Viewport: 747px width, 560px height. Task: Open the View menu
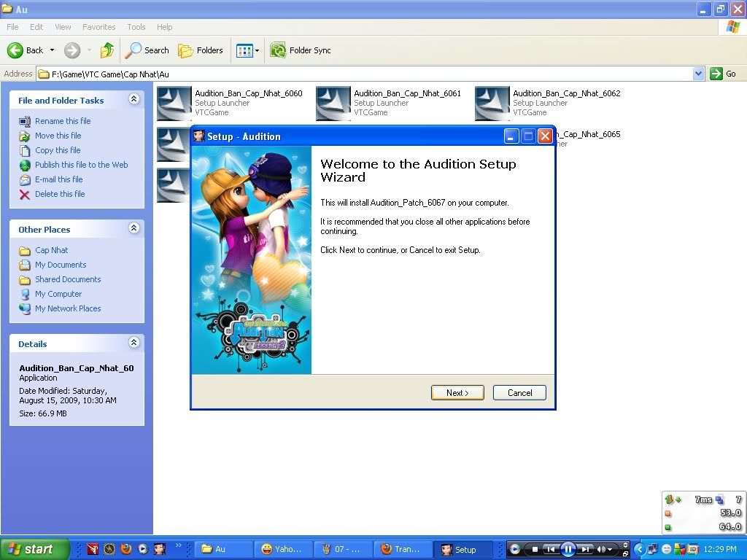coord(63,27)
